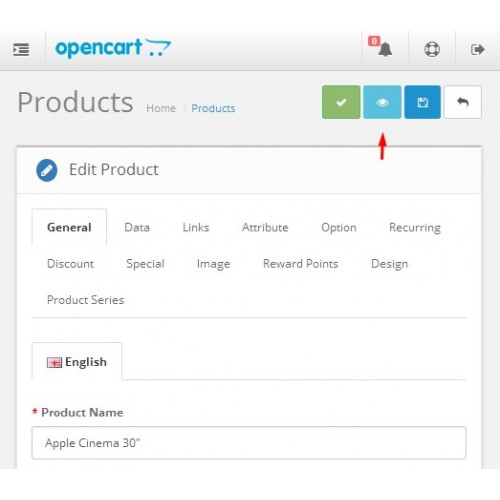Go to the Option tab
Viewport: 500px width, 500px height.
[339, 227]
